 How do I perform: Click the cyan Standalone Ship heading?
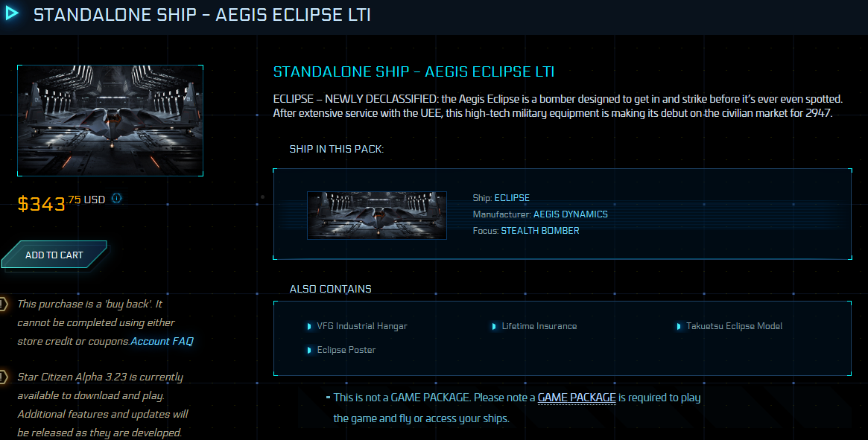pos(414,72)
